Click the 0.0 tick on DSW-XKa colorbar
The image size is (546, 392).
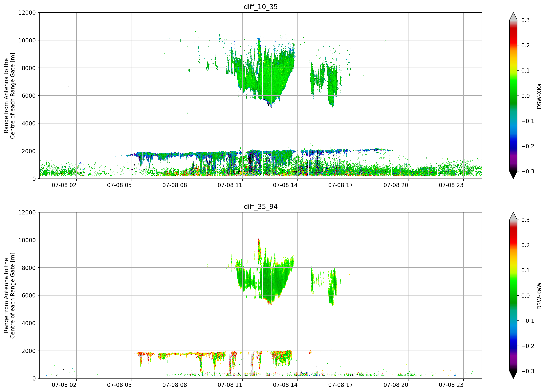pyautogui.click(x=526, y=96)
